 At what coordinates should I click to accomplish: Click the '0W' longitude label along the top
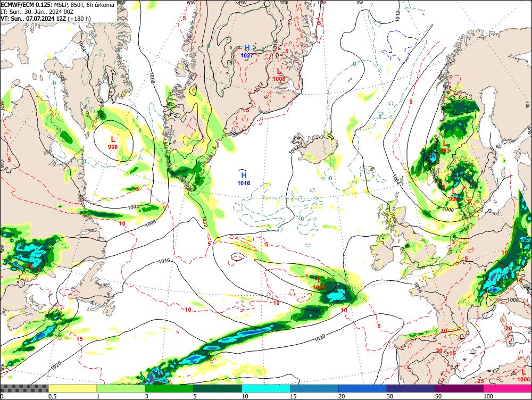point(360,3)
